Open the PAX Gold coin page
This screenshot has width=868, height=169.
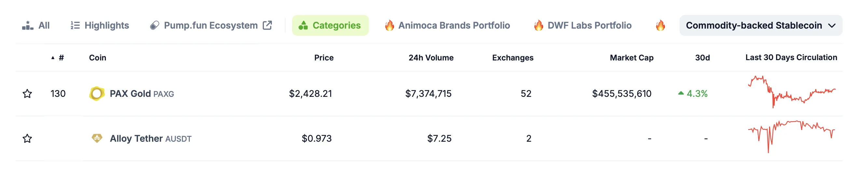coord(130,94)
